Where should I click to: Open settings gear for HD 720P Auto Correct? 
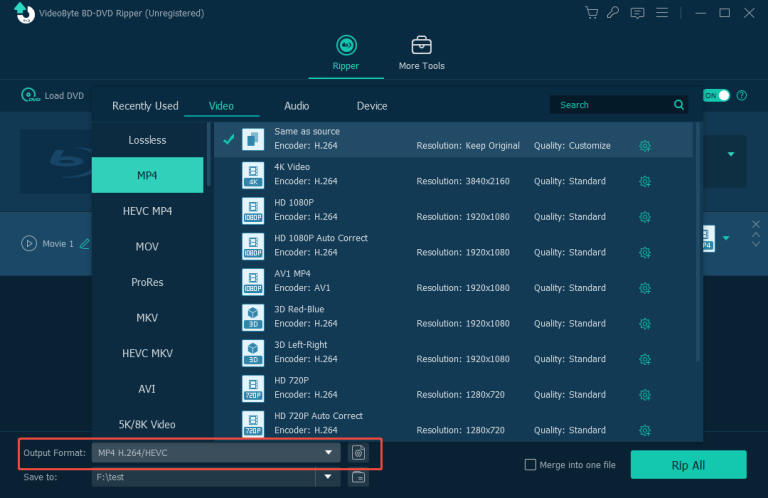pyautogui.click(x=645, y=430)
